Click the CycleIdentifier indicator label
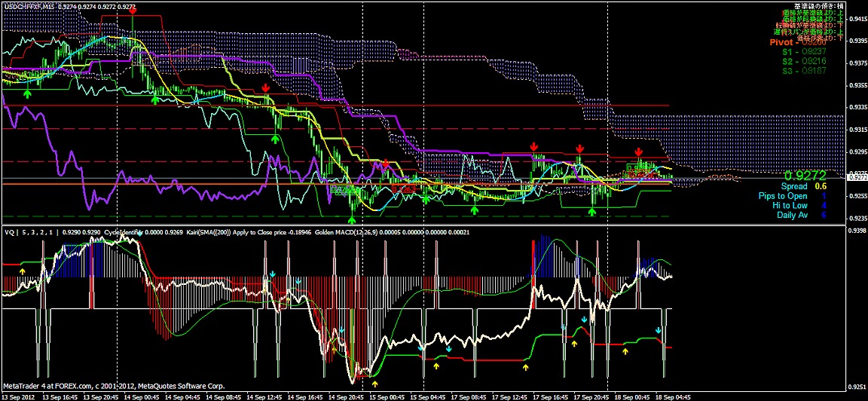Viewport: 868px width, 401px height. [124, 232]
